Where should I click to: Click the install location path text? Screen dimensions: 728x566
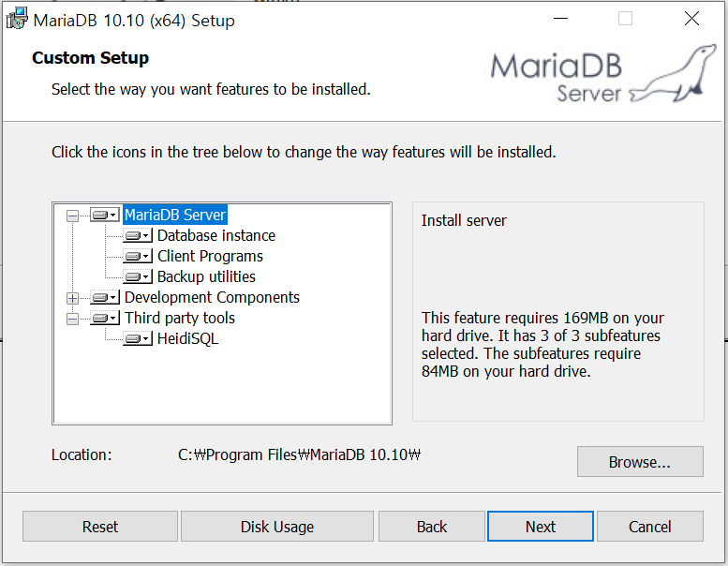[x=299, y=454]
